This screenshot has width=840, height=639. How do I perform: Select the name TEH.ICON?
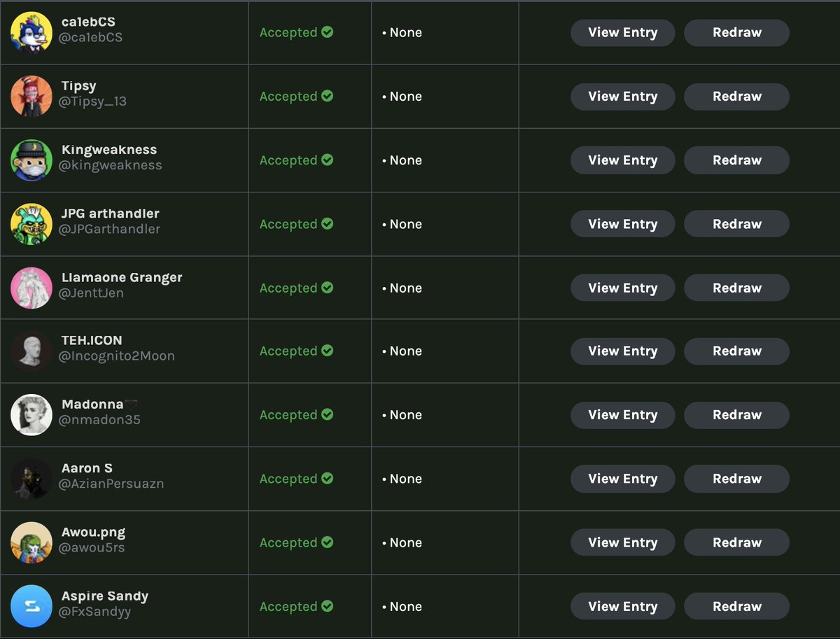click(92, 340)
